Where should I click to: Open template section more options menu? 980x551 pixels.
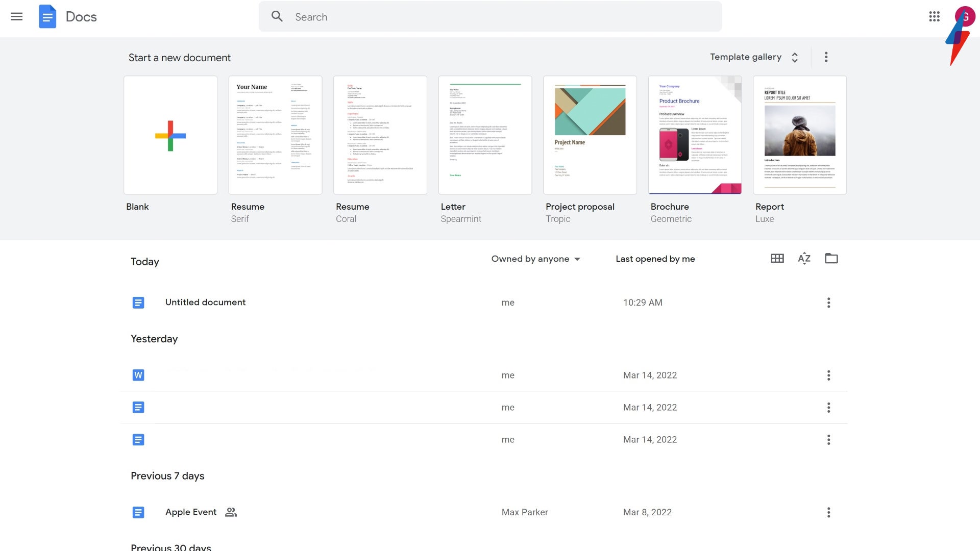point(826,57)
